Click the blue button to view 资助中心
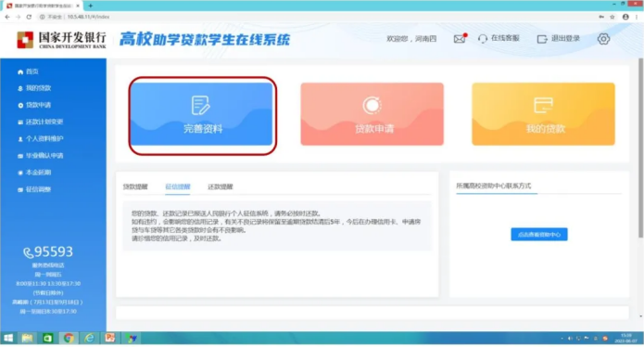644x347 pixels. (x=539, y=235)
